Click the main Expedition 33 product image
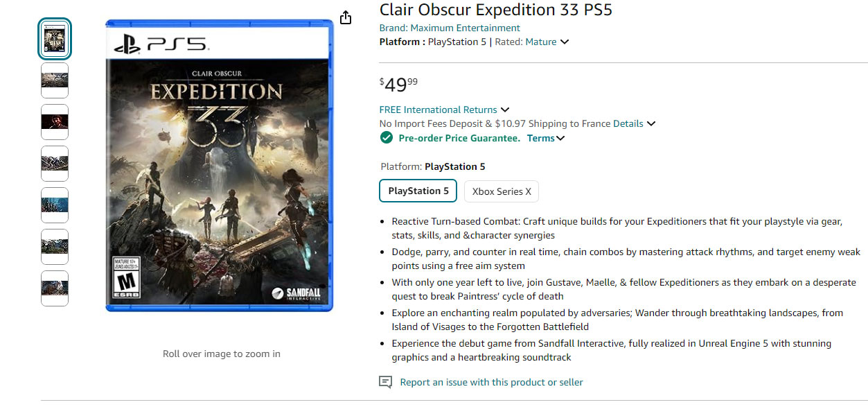The width and height of the screenshot is (868, 416). pyautogui.click(x=220, y=166)
